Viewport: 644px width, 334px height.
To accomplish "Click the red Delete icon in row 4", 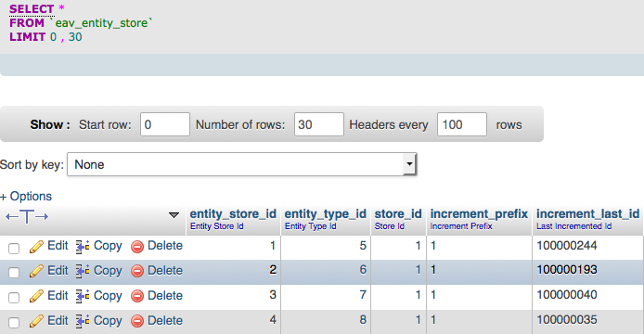I will pyautogui.click(x=137, y=322).
